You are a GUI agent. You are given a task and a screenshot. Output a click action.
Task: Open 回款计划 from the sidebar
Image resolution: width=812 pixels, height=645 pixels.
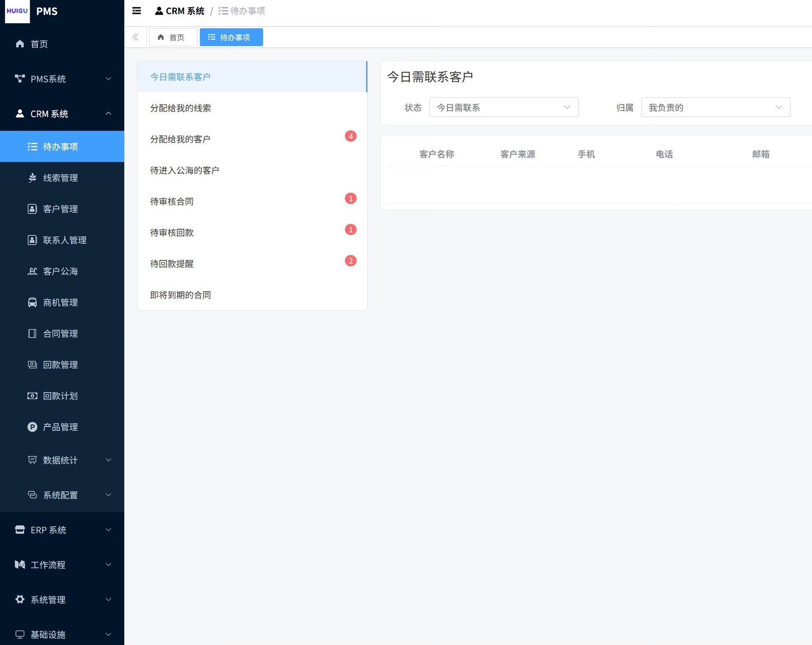(60, 396)
